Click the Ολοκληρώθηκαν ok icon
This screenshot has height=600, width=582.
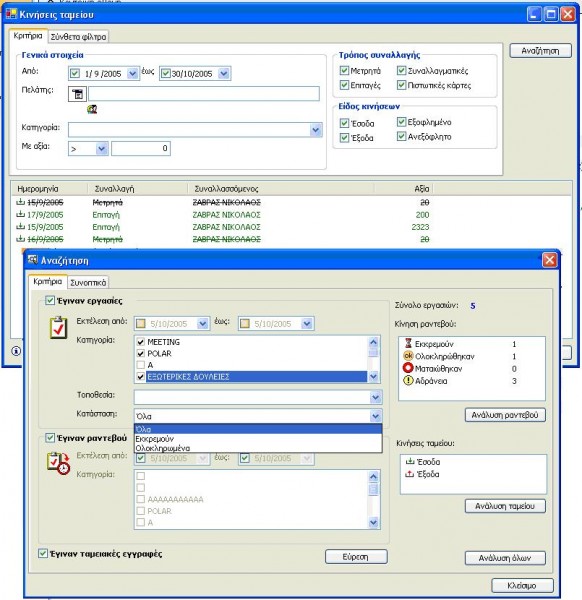click(408, 355)
